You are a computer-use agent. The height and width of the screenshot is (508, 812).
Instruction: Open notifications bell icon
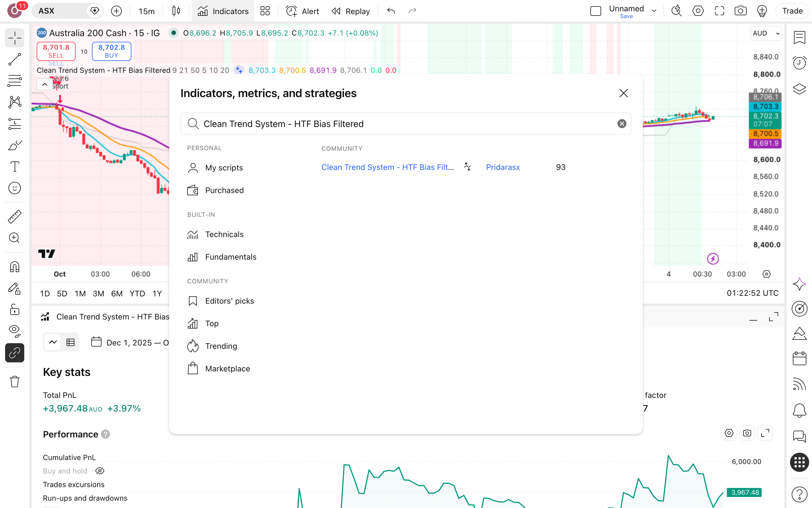coord(800,410)
